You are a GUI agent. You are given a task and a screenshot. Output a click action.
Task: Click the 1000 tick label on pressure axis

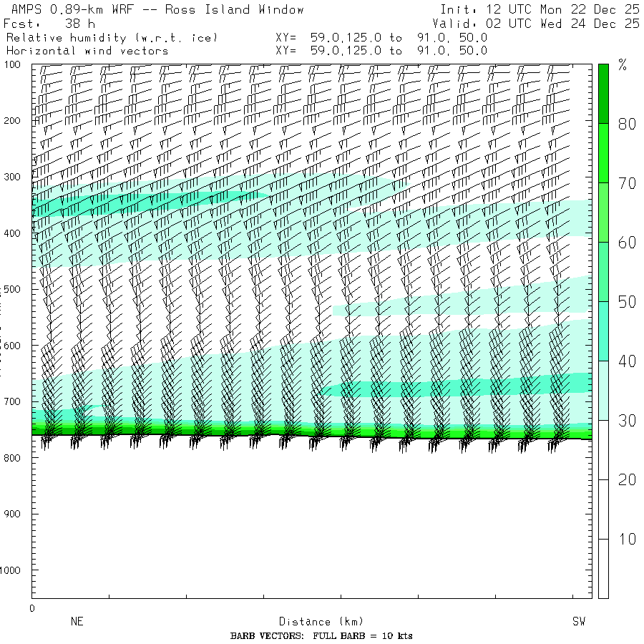[14, 570]
